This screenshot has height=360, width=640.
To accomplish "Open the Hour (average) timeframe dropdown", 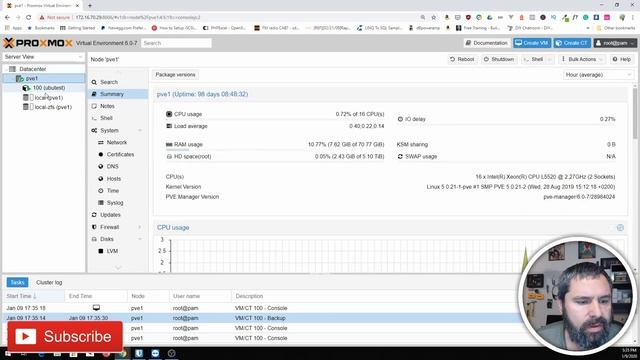I will point(598,75).
